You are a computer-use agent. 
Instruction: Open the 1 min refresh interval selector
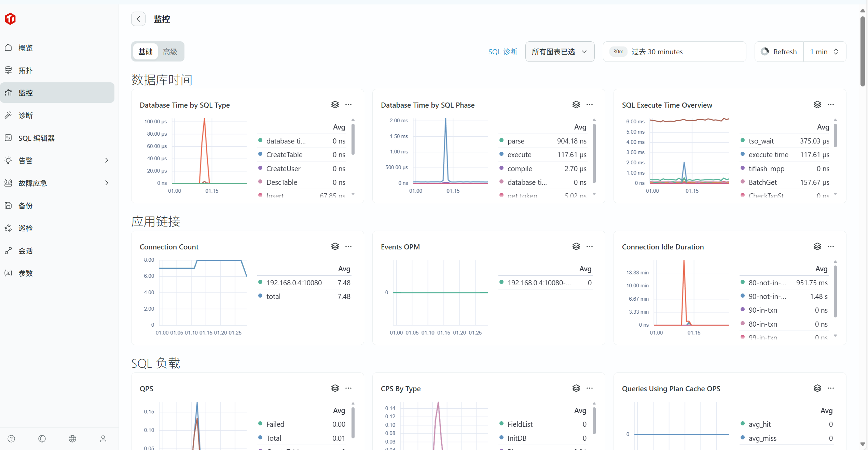tap(824, 52)
